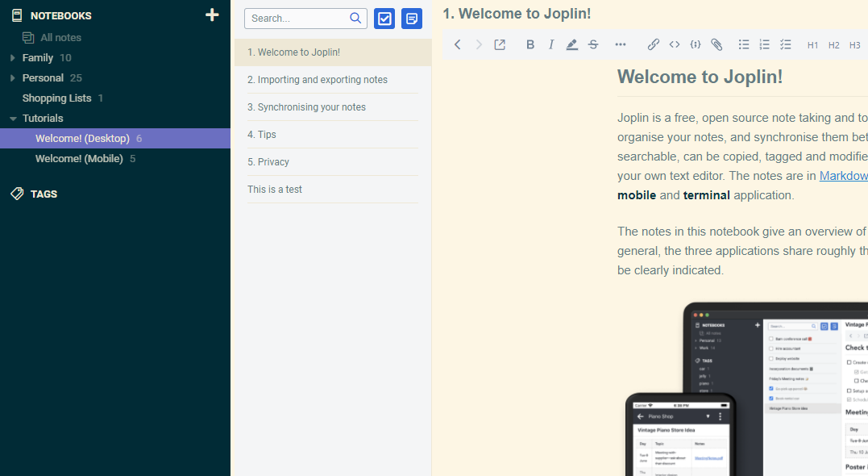The image size is (868, 476).
Task: Toggle italic formatting
Action: pyautogui.click(x=551, y=45)
